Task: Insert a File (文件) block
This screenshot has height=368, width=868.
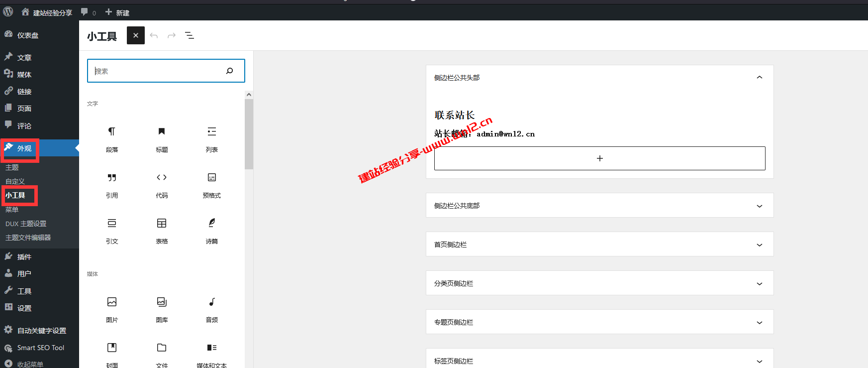Action: coord(162,354)
